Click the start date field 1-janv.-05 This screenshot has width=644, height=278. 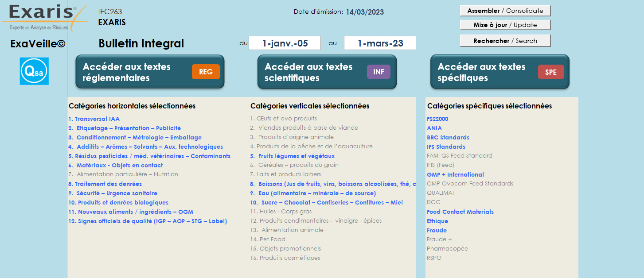285,43
